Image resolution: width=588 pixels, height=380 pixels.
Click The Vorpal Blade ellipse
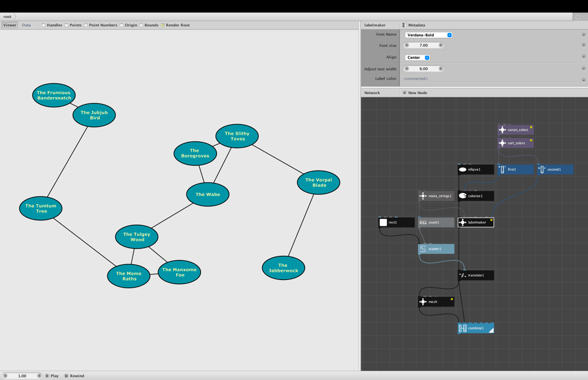319,182
